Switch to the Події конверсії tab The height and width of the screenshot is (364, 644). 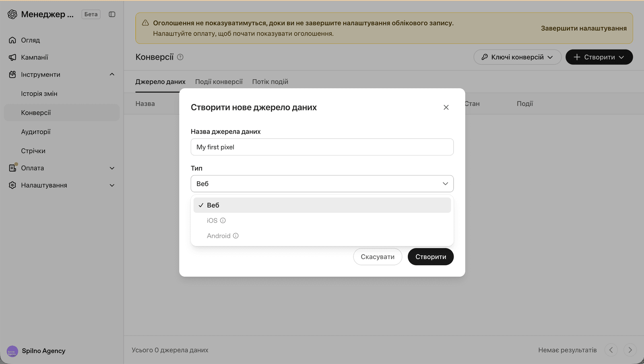219,82
